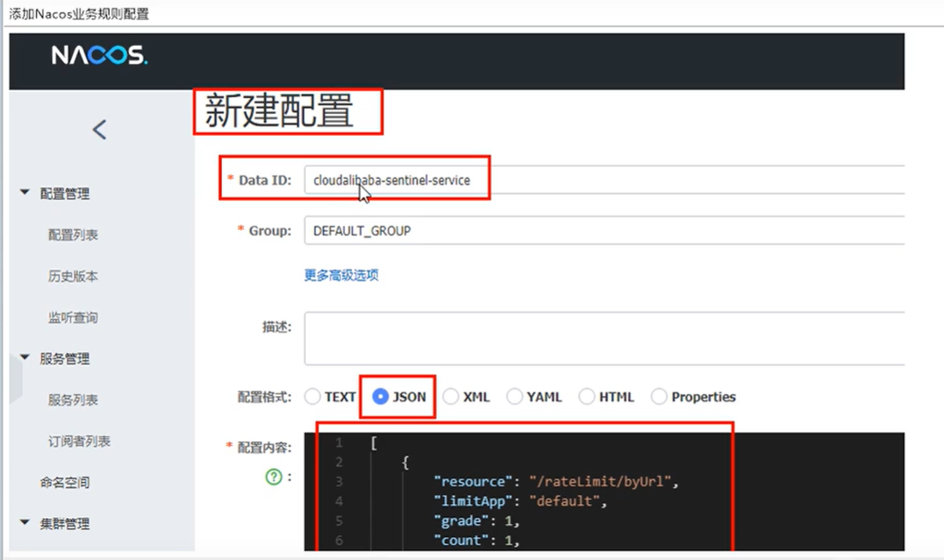Select the 配置管理 menu heading

pos(64,193)
